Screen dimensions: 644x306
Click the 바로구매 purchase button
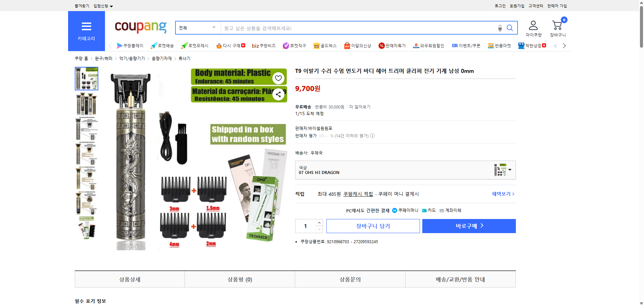469,226
